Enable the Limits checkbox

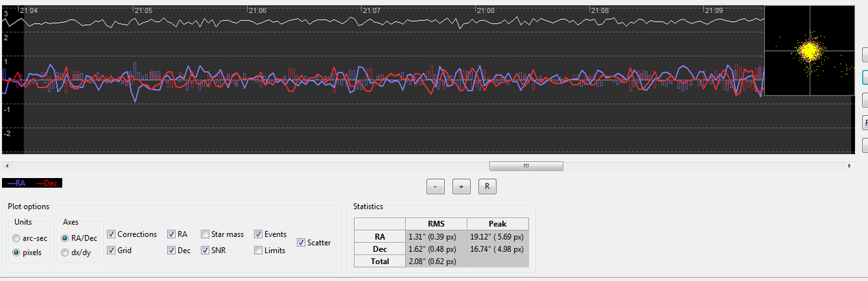[x=258, y=251]
